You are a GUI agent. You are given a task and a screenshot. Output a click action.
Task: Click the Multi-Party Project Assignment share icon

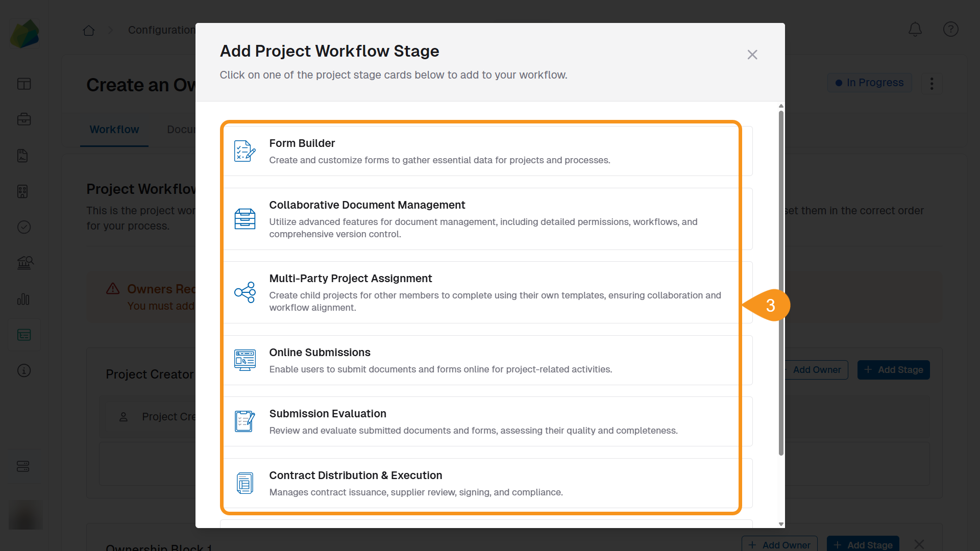[x=244, y=292]
